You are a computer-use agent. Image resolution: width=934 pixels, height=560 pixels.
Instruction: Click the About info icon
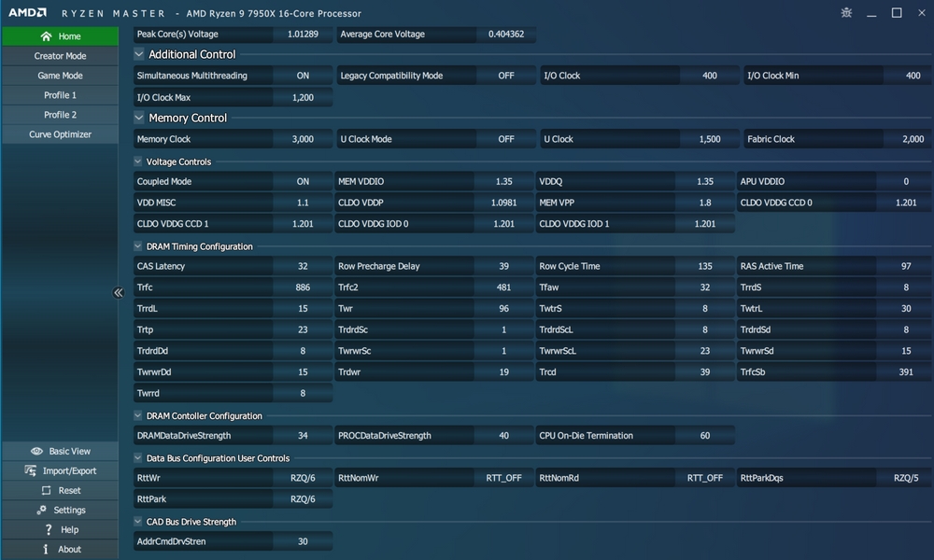(x=46, y=550)
